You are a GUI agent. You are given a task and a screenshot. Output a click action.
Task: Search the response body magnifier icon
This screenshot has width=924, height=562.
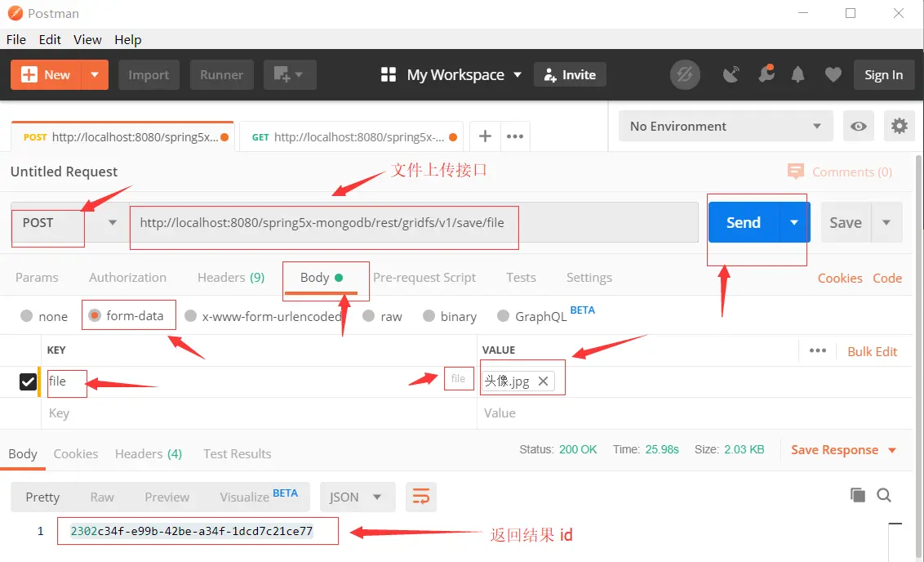tap(884, 495)
